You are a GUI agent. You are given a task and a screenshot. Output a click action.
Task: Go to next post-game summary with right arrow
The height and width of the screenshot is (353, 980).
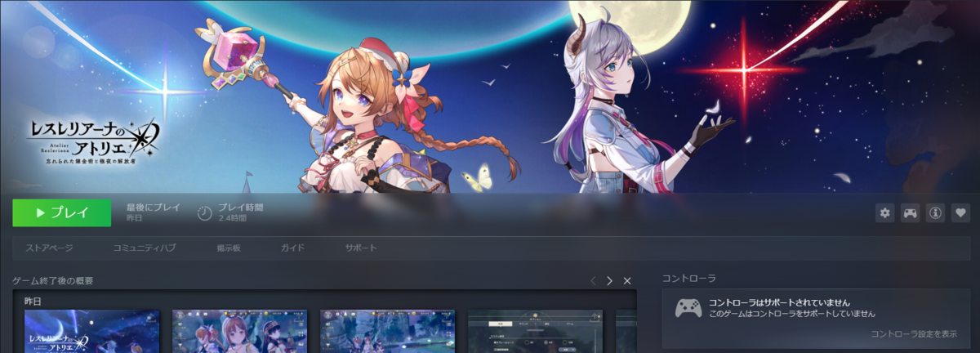(x=609, y=280)
